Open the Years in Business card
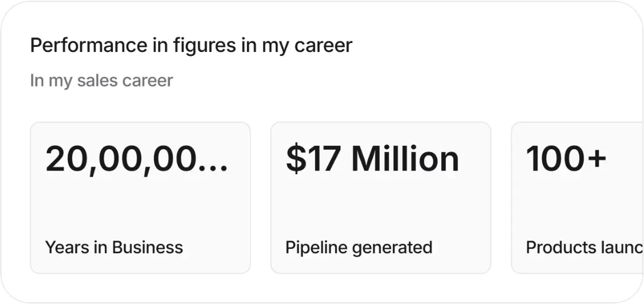Viewport: 644px width, 304px height. pyautogui.click(x=140, y=198)
